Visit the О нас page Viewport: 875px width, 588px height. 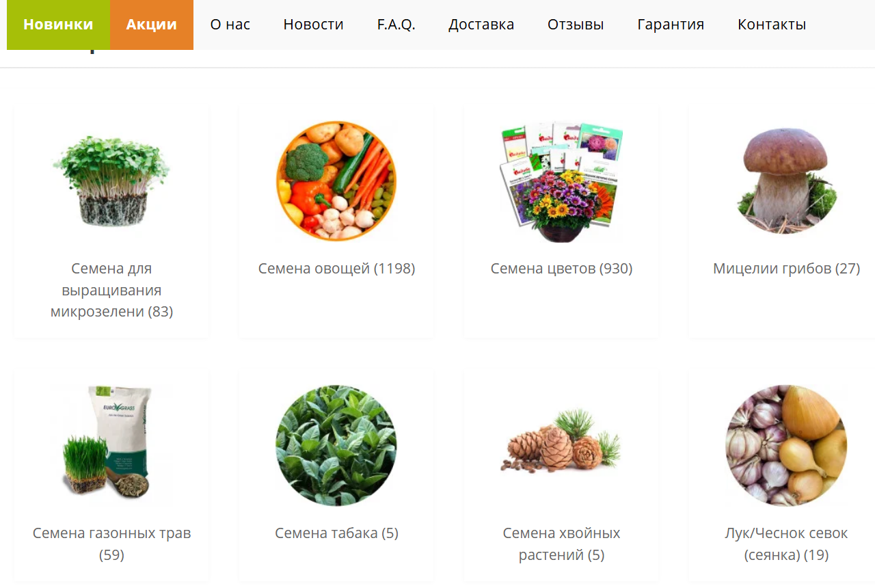pyautogui.click(x=230, y=25)
